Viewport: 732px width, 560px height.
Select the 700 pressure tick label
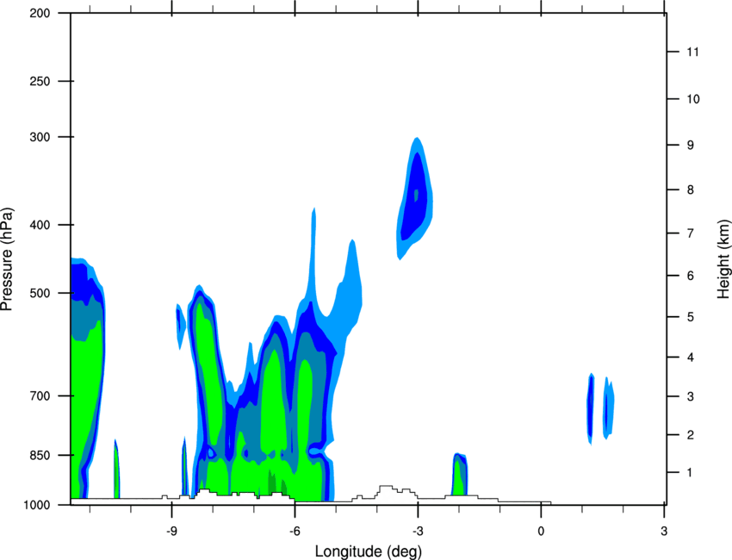[40, 396]
